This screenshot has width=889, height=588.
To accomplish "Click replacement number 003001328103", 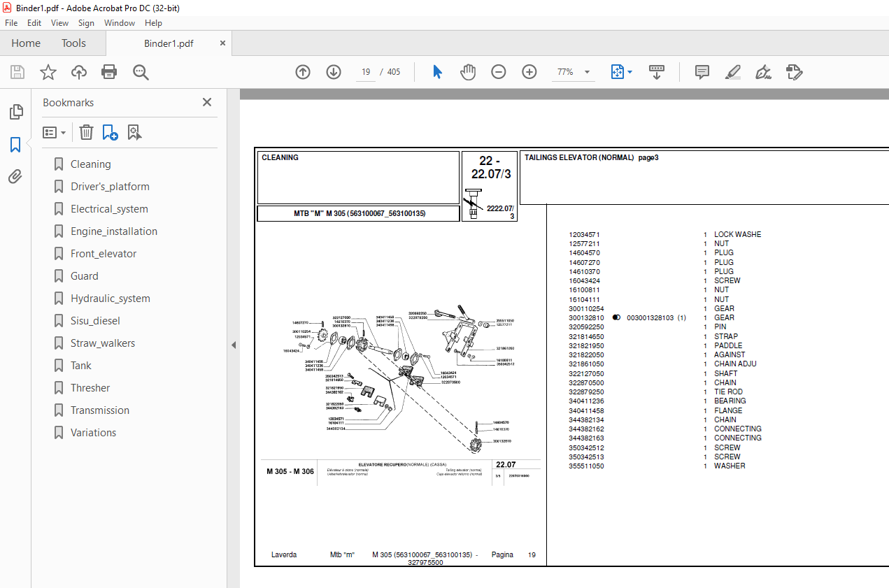I will (x=650, y=317).
